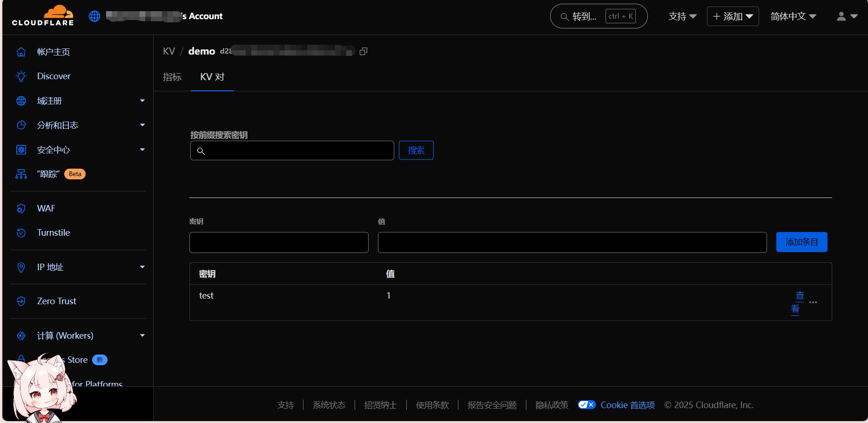
Task: Open the 添加 dropdown menu
Action: [733, 16]
